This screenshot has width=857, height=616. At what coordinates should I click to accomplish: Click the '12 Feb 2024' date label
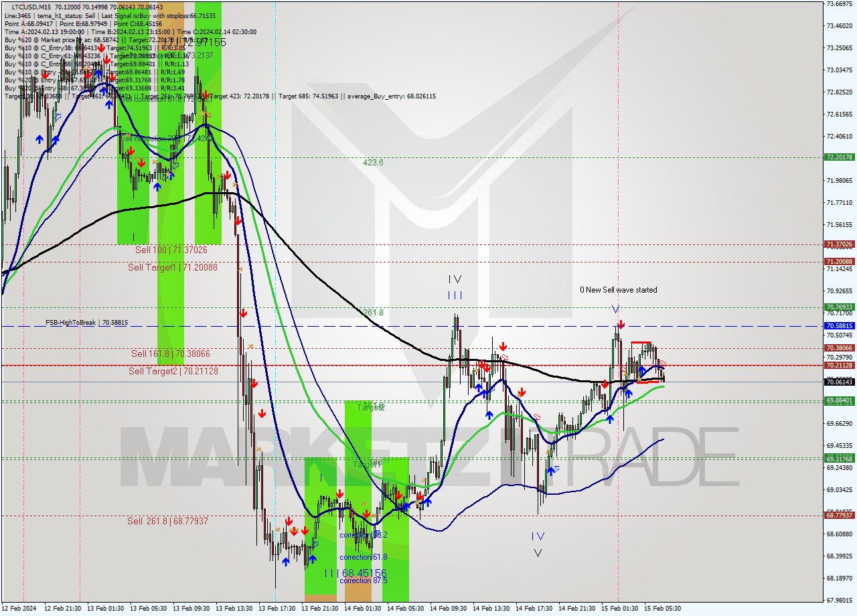point(20,609)
